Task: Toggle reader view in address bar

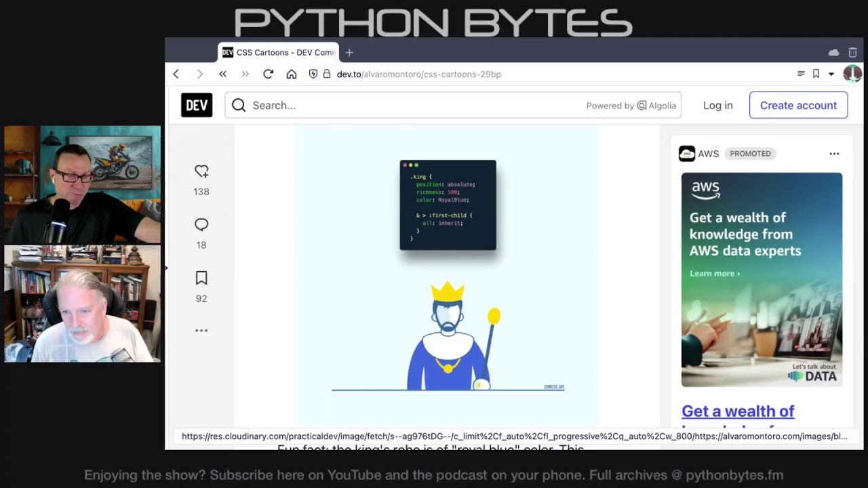Action: (801, 74)
